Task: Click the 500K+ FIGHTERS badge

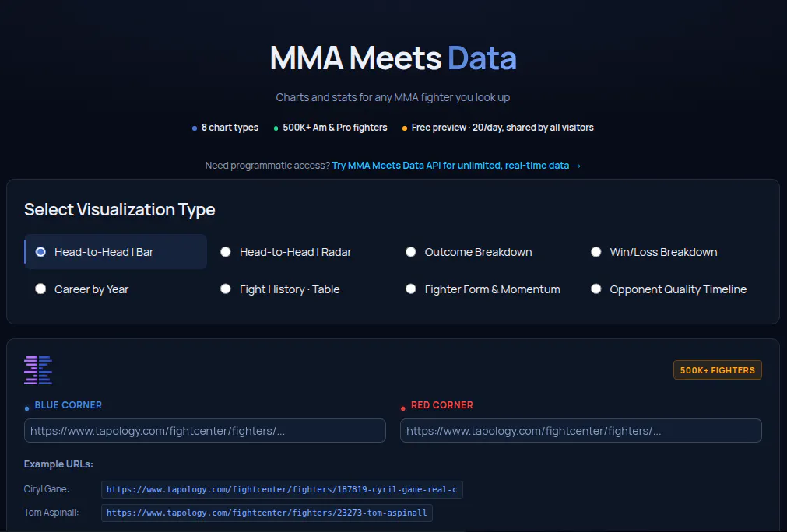Action: [717, 370]
